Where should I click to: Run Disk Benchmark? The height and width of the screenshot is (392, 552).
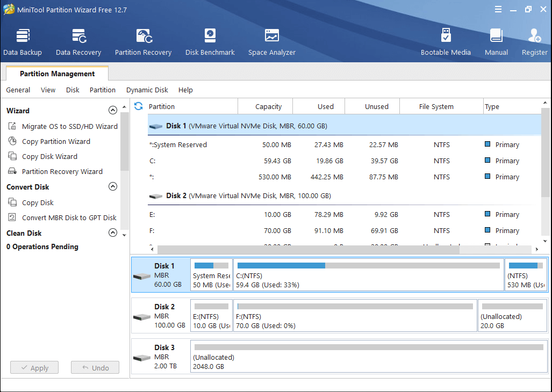(x=210, y=42)
